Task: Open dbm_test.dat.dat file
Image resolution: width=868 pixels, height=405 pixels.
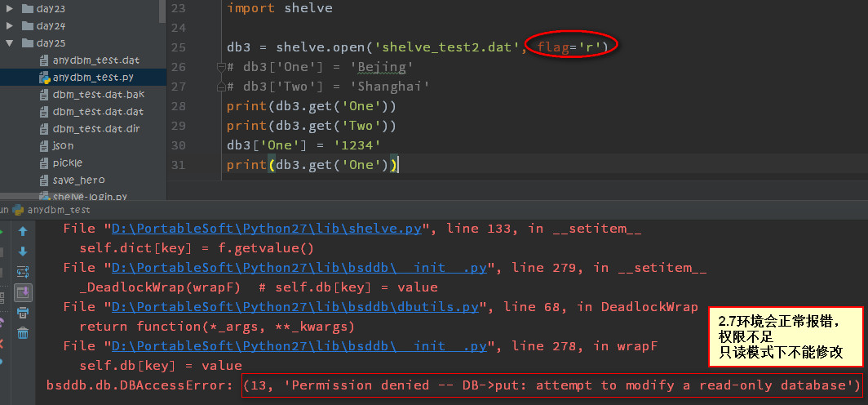Action: click(x=91, y=111)
